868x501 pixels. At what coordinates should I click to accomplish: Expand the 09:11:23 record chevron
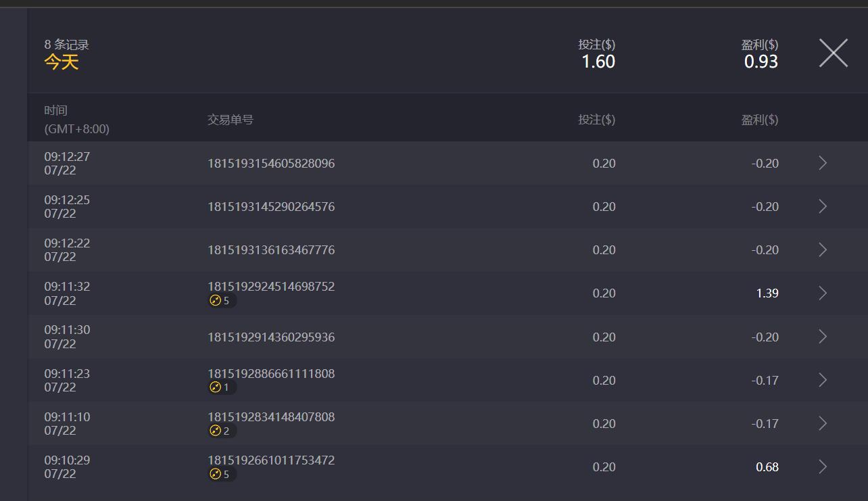[x=823, y=380]
